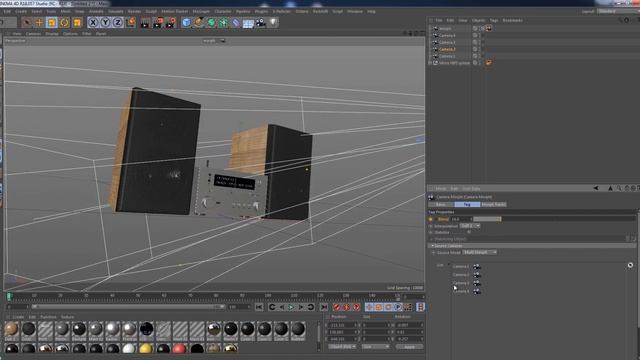
Task: Enable the Stabilize checkbox
Action: [x=469, y=232]
